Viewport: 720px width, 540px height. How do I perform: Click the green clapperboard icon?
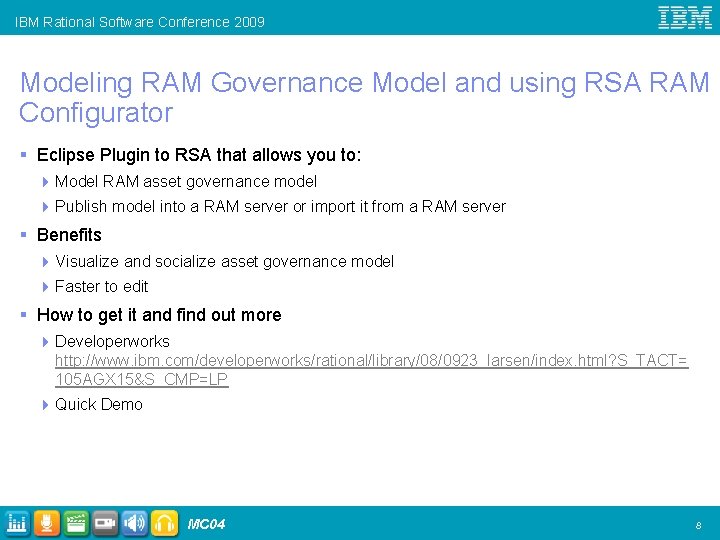pos(76,523)
